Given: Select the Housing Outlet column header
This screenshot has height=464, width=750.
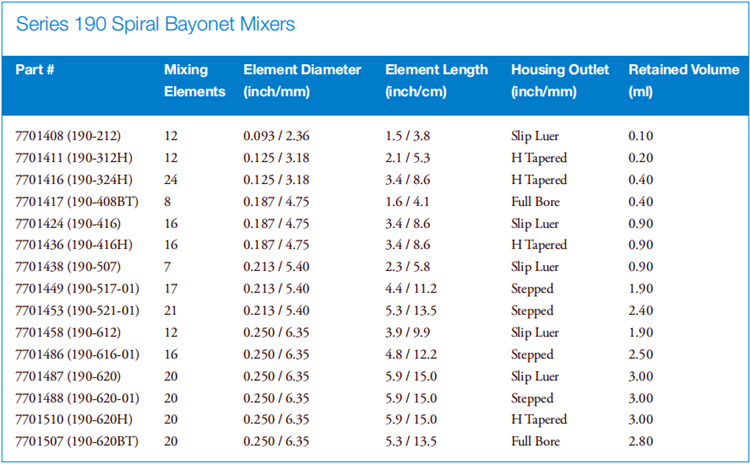Looking at the screenshot, I should point(558,81).
